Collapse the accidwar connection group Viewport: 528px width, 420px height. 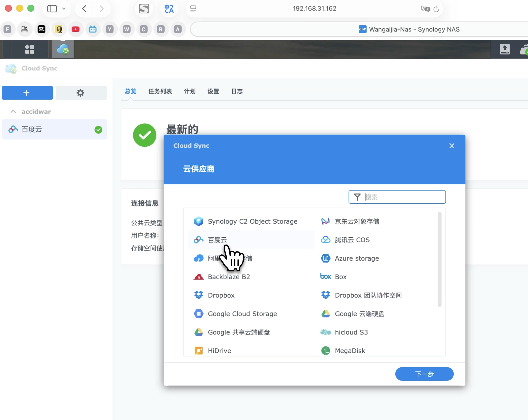[x=13, y=112]
